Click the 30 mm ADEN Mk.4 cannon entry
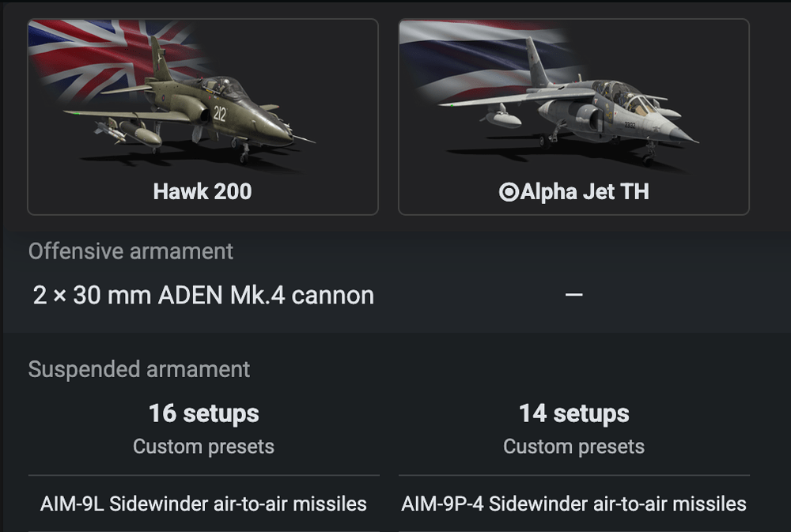 pos(203,296)
